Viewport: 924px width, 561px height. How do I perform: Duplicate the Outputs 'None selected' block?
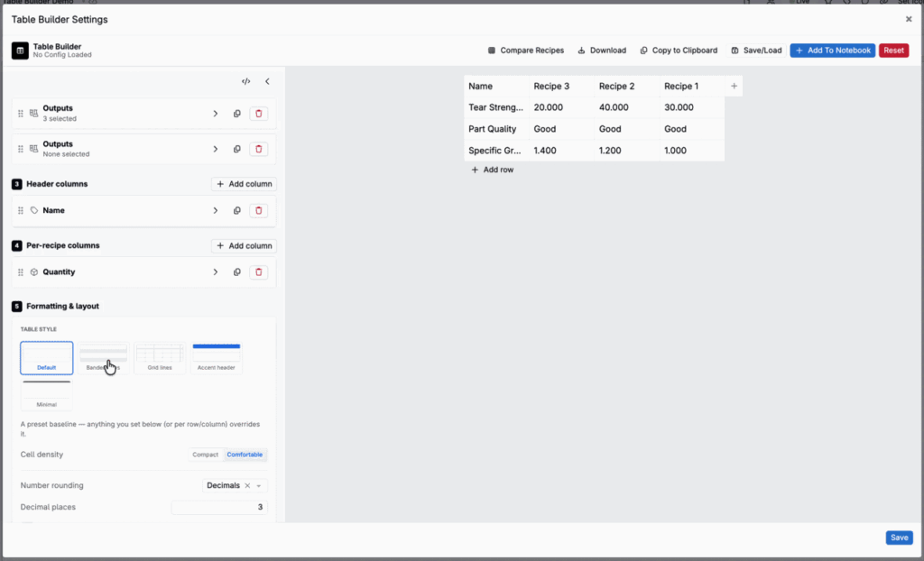click(x=237, y=149)
